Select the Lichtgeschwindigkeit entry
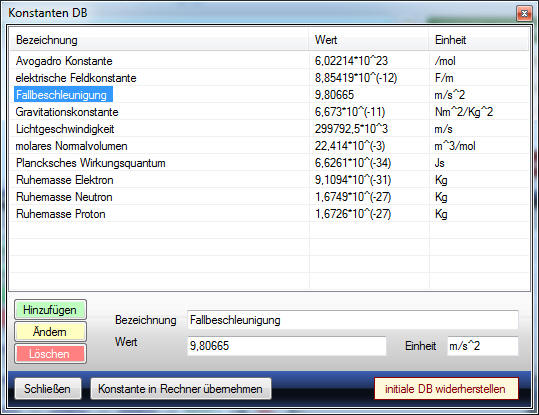This screenshot has height=415, width=539. (x=269, y=129)
